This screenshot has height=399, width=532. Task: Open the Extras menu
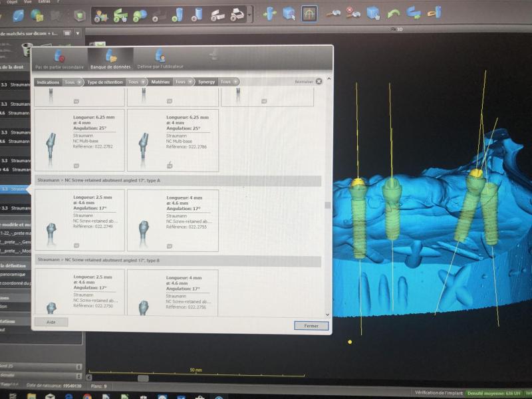point(44,2)
